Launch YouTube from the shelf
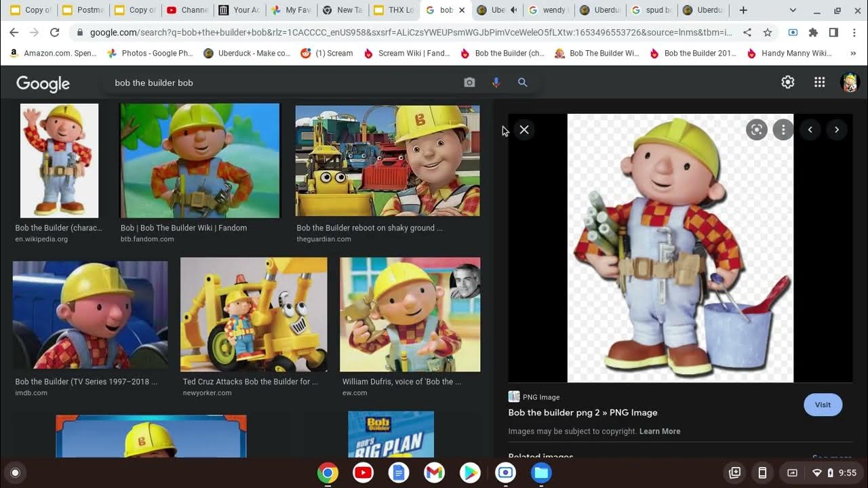 pyautogui.click(x=363, y=472)
